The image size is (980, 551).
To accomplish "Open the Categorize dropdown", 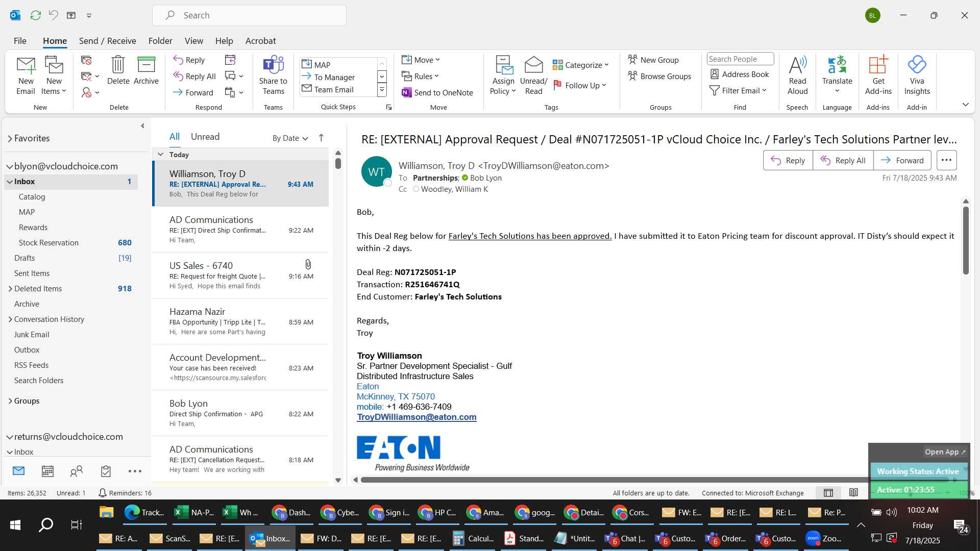I will (581, 65).
